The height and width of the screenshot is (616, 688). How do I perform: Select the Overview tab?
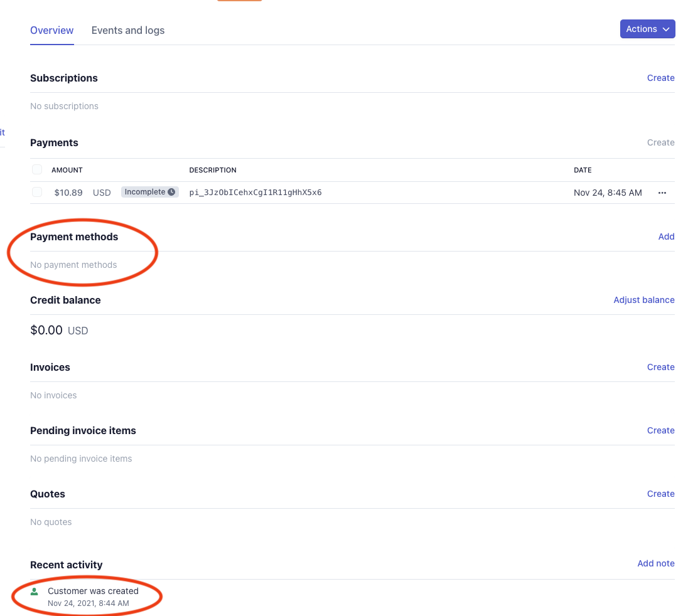click(51, 30)
